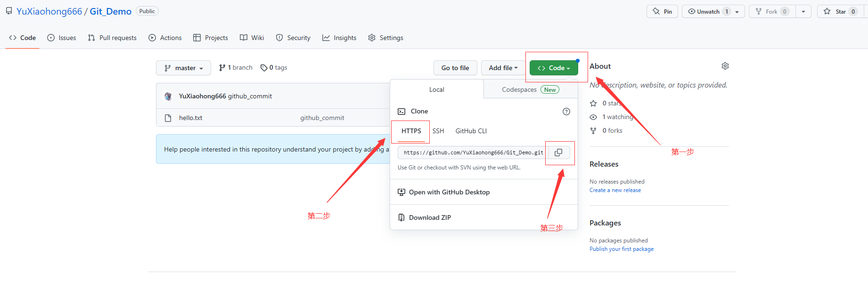Open the Git_Demo repository name link

click(111, 11)
